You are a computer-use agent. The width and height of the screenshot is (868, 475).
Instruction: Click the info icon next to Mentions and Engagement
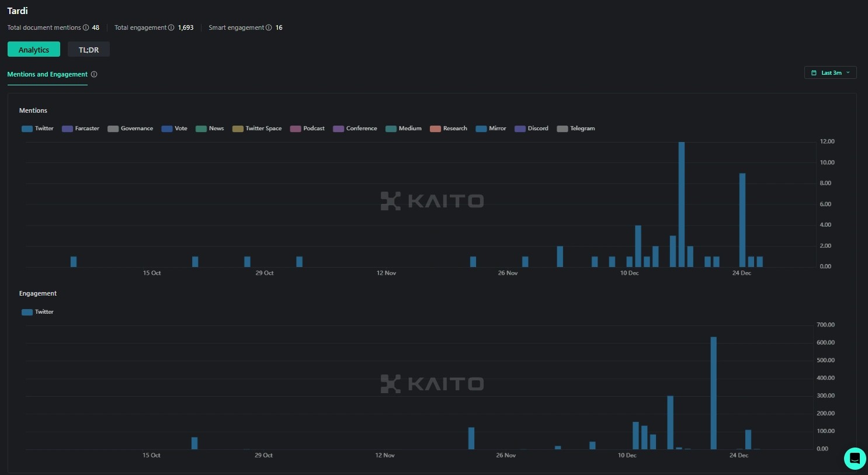(x=94, y=74)
